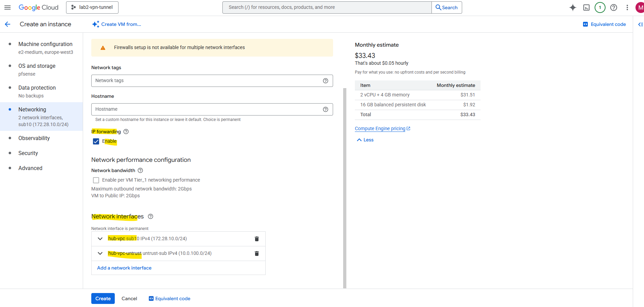Collapse monthly estimate with Less
The width and height of the screenshot is (644, 307).
point(365,140)
